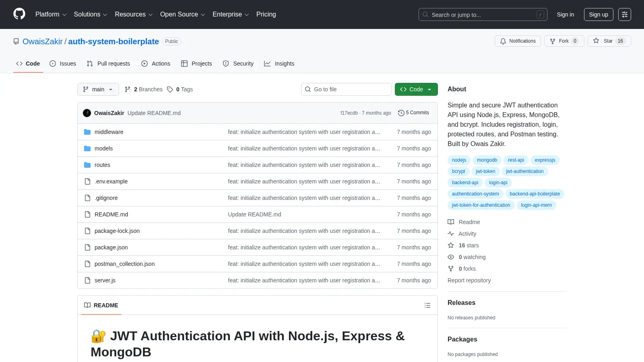Select the README tab heading

click(101, 305)
